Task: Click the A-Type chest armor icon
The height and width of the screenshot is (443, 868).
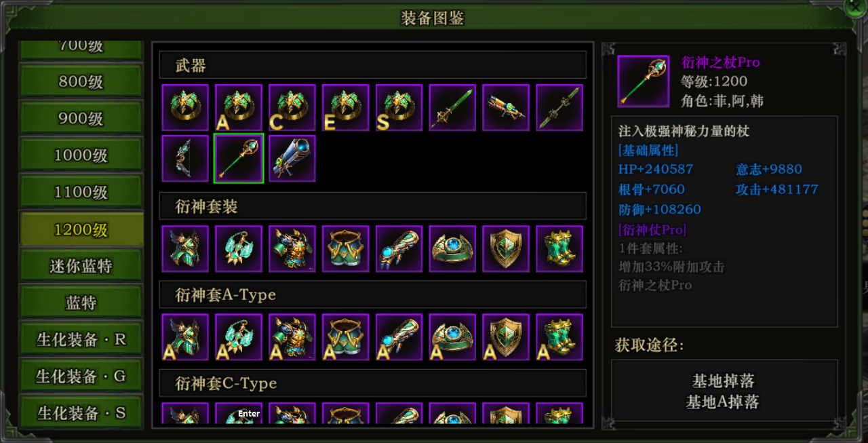Action: point(292,336)
